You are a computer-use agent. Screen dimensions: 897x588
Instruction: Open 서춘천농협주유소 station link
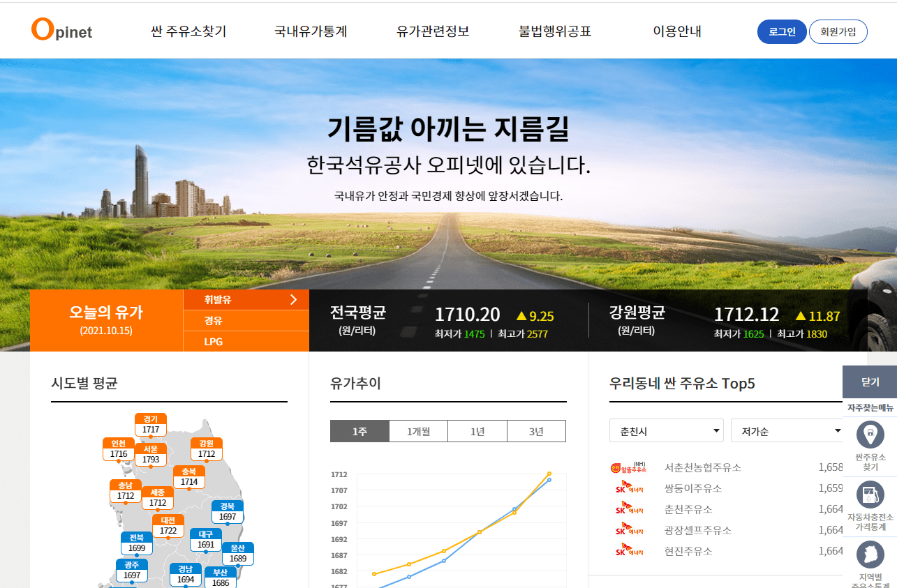tap(703, 467)
